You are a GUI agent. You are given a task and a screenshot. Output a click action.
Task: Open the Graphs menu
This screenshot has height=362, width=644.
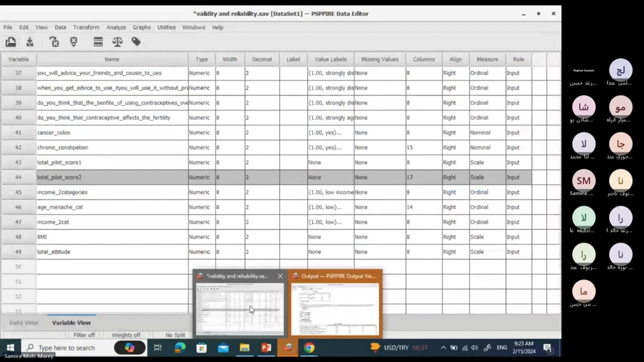click(x=141, y=27)
